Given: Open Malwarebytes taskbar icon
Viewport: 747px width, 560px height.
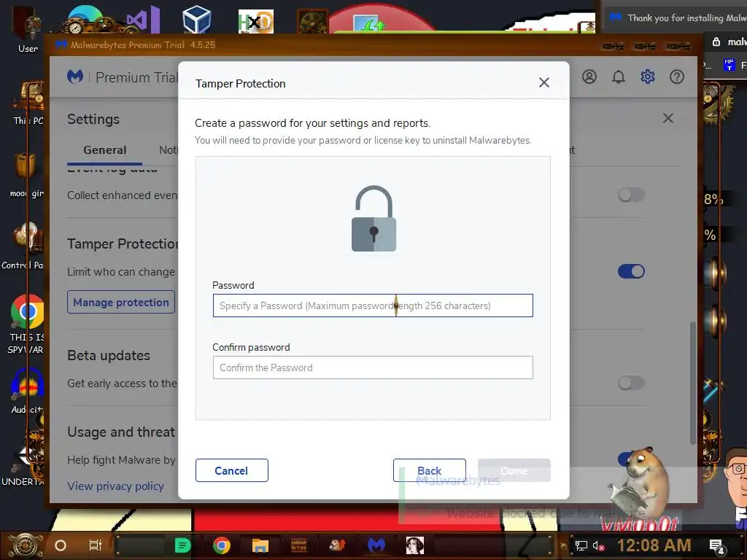Looking at the screenshot, I should tap(376, 545).
